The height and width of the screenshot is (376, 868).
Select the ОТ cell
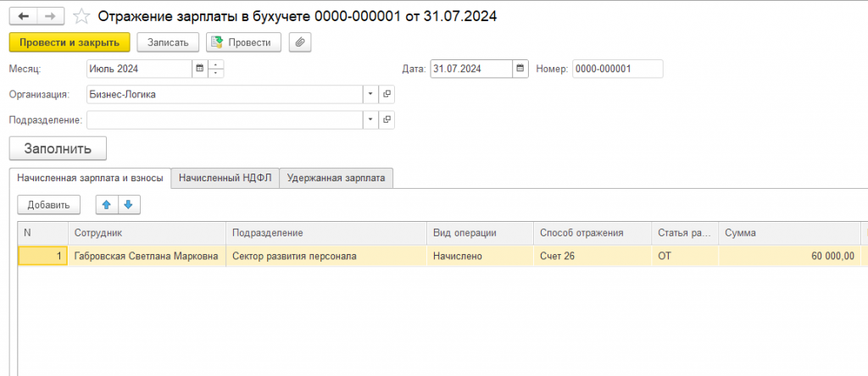685,256
